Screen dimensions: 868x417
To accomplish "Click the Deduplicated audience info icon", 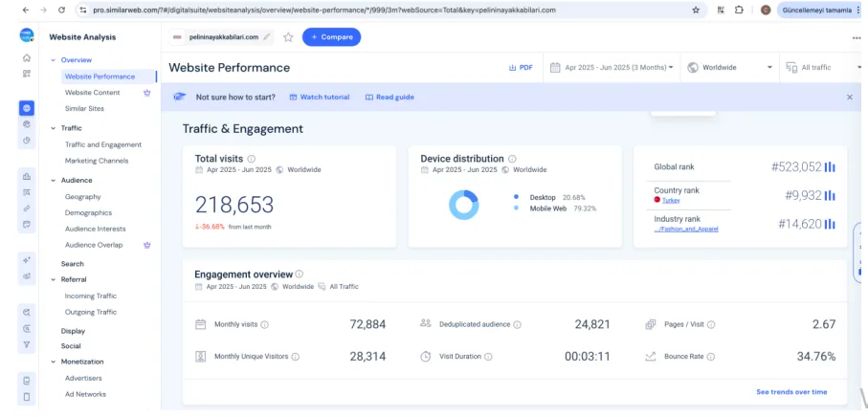I will 517,324.
